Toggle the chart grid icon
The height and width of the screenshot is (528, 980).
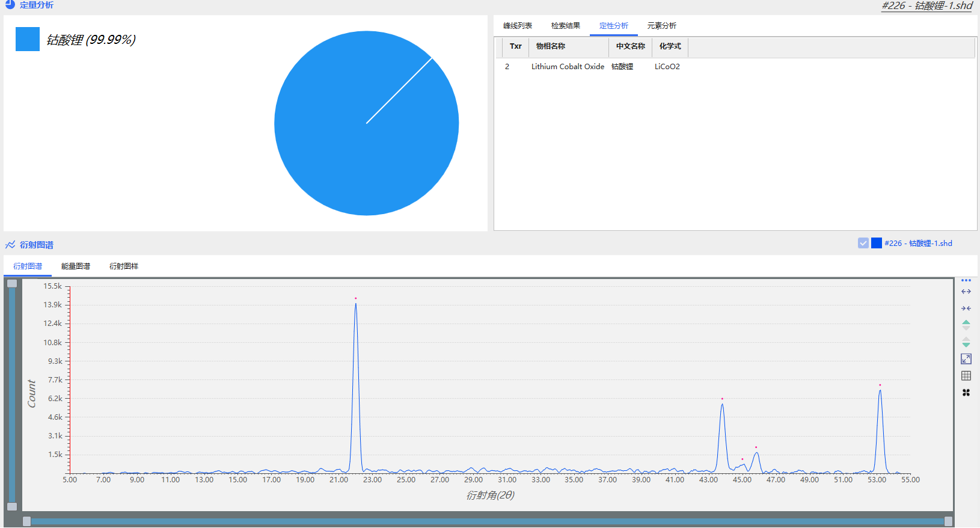(x=966, y=376)
